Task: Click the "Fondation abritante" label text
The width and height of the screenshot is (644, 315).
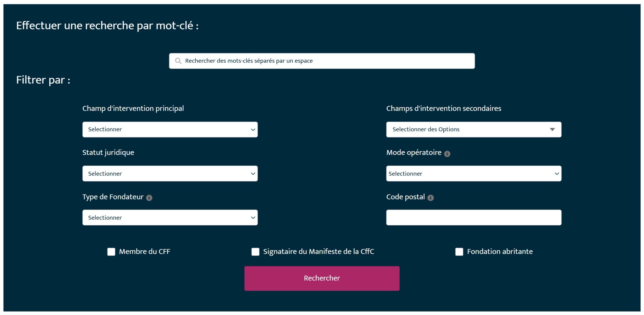Action: [x=500, y=252]
